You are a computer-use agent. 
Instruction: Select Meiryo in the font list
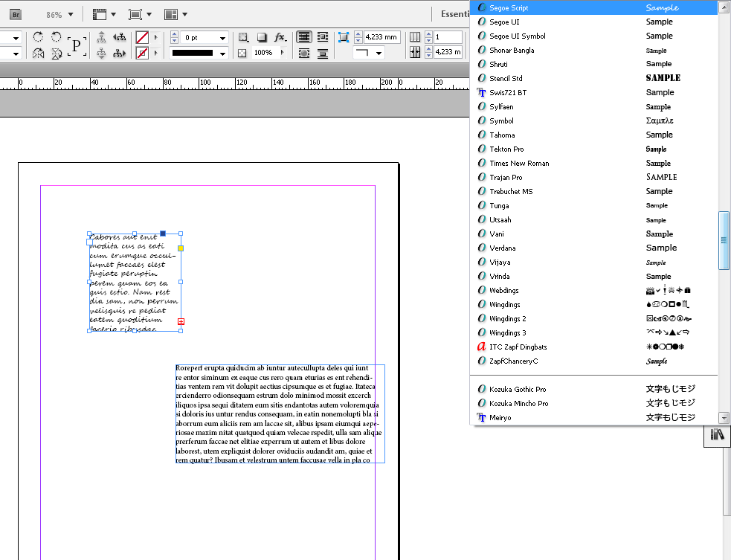coord(593,418)
